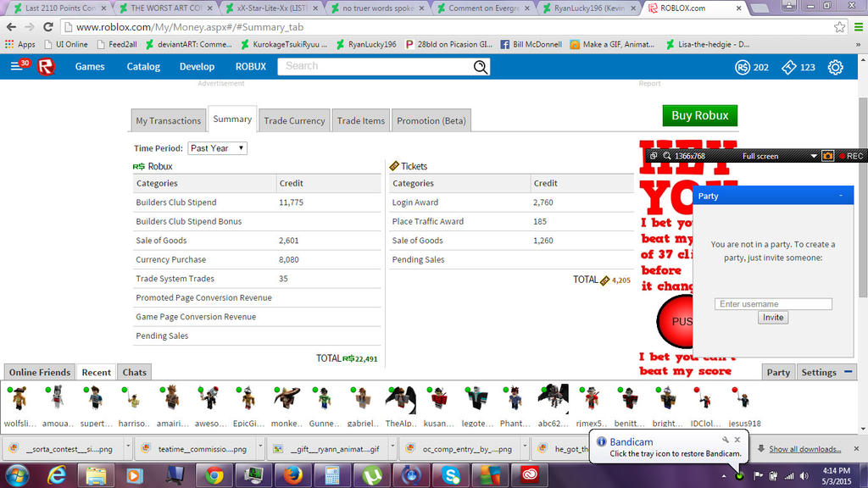Open he_got_th download item
The height and width of the screenshot is (488, 868).
click(x=565, y=449)
